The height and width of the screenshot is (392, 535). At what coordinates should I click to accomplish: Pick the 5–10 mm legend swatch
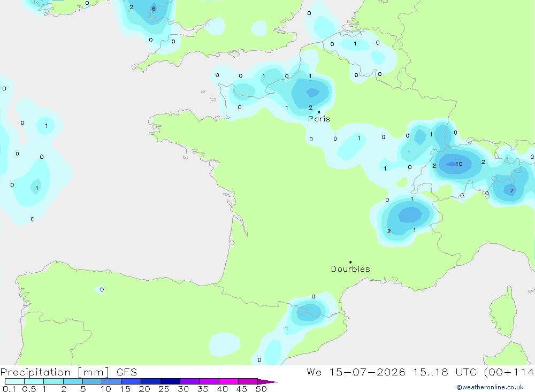point(93,381)
